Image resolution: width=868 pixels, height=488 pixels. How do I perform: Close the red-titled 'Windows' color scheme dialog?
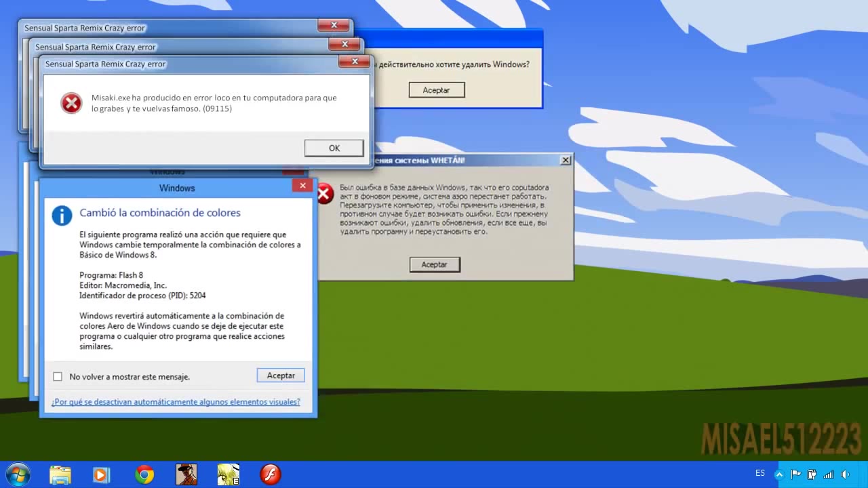tap(302, 186)
